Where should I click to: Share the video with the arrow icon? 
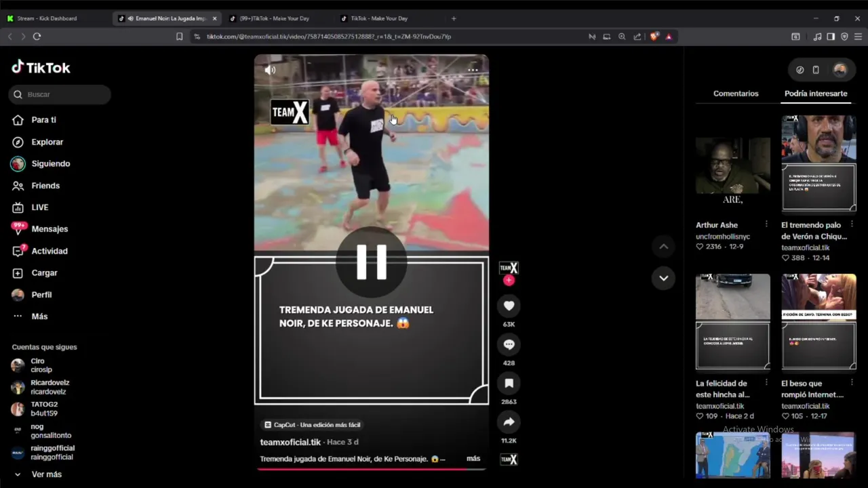pos(509,422)
